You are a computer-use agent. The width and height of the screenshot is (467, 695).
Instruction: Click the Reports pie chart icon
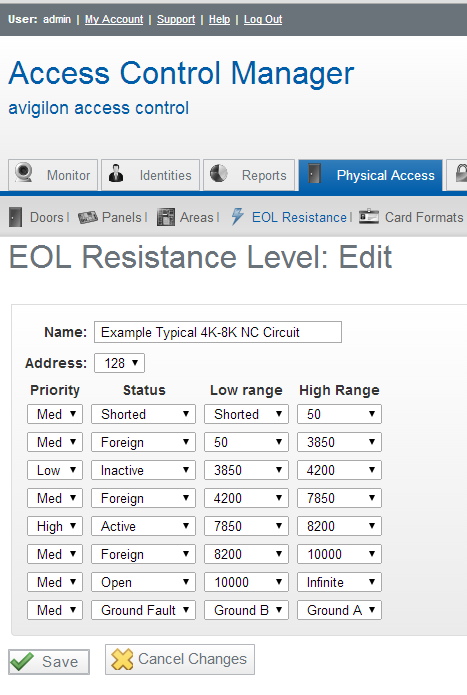click(218, 173)
